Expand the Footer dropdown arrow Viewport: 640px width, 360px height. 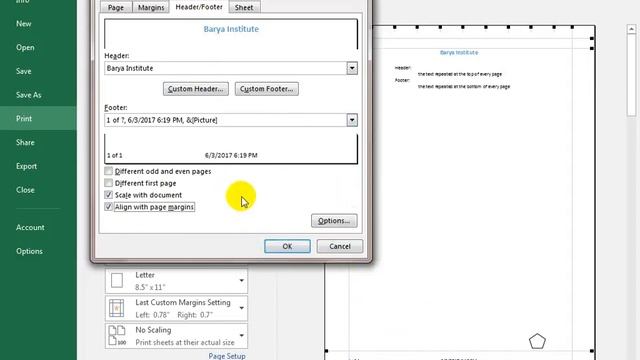pos(352,120)
